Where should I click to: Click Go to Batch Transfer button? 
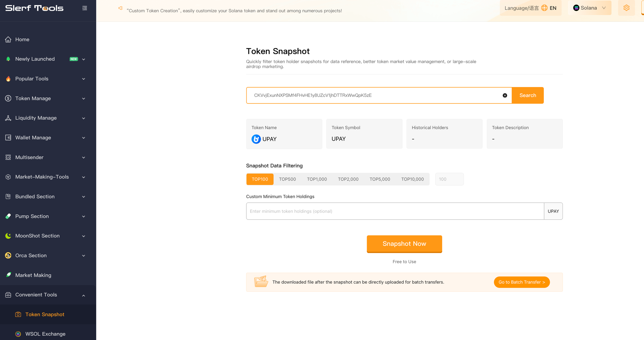522,282
